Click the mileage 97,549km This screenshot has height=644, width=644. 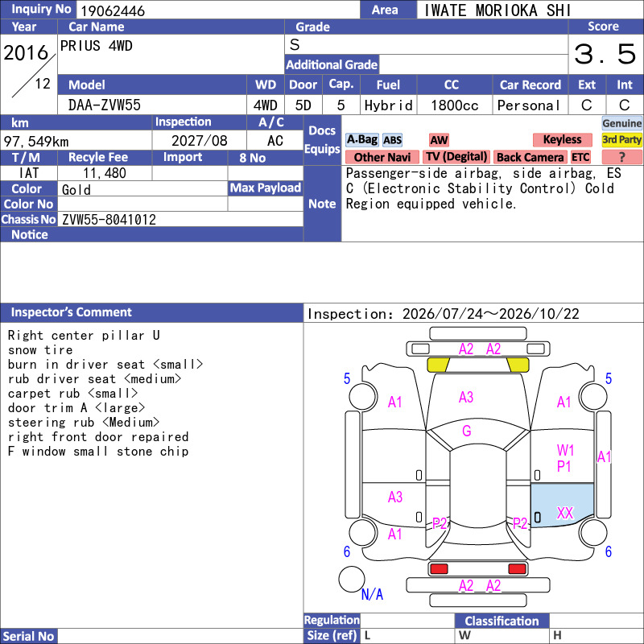(x=36, y=142)
